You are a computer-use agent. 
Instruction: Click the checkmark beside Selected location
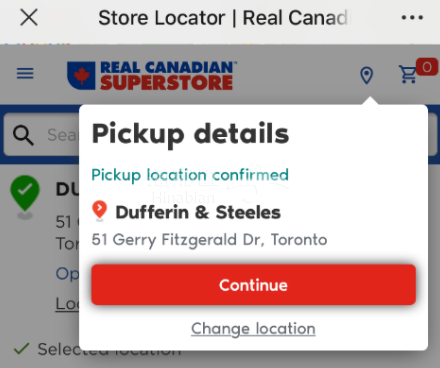tap(22, 349)
